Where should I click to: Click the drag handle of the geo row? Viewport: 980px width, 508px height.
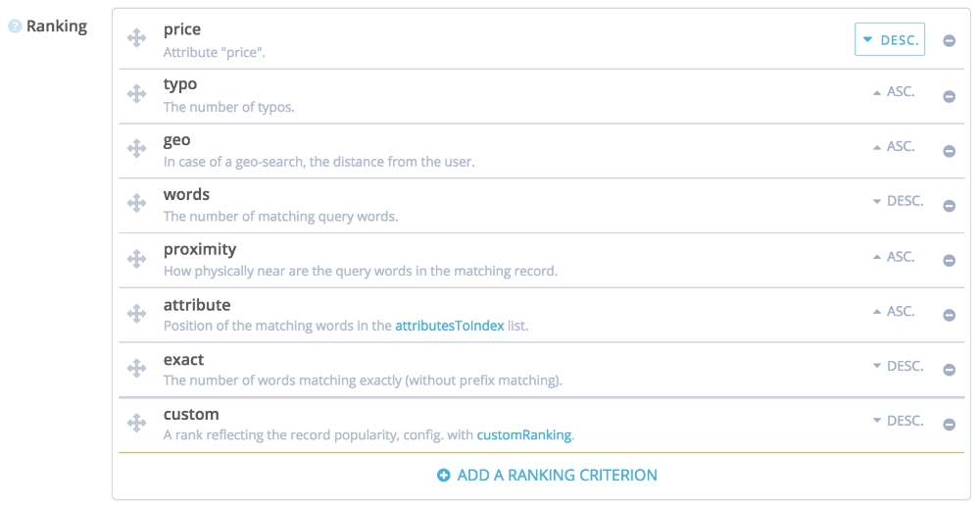tap(137, 149)
